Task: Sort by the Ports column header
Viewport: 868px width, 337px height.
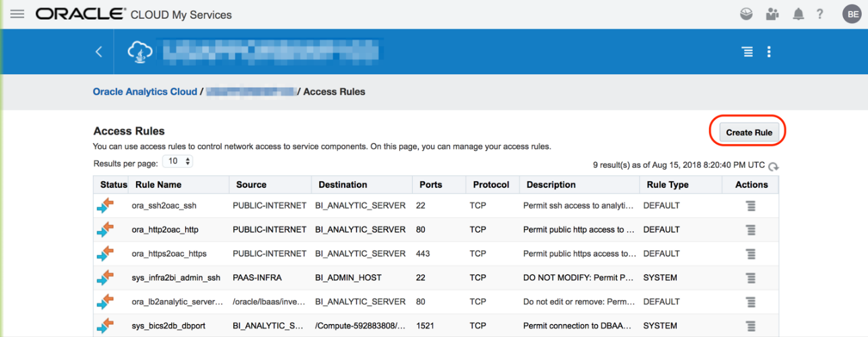Action: 430,185
